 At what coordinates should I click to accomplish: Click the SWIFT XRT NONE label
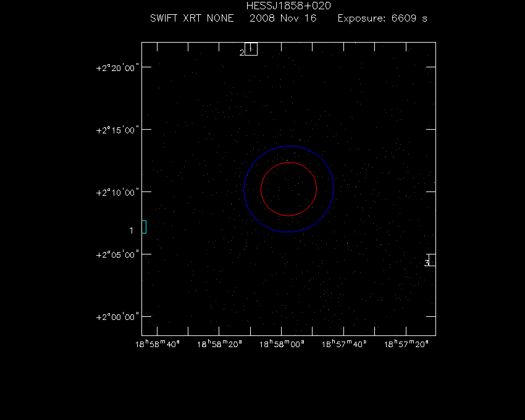click(192, 18)
